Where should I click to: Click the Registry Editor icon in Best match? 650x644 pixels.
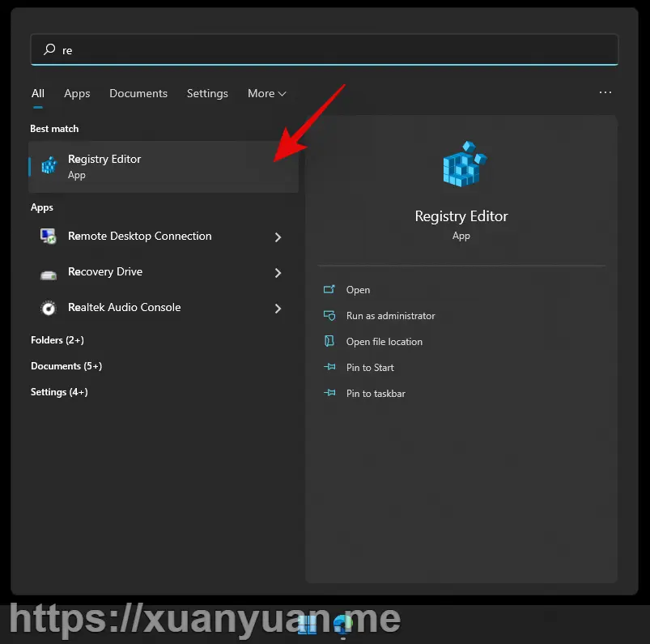click(49, 166)
